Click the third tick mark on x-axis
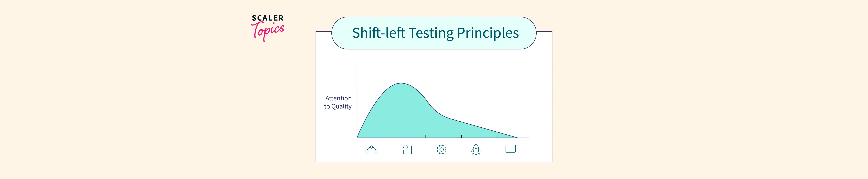The width and height of the screenshot is (868, 179). (462, 136)
